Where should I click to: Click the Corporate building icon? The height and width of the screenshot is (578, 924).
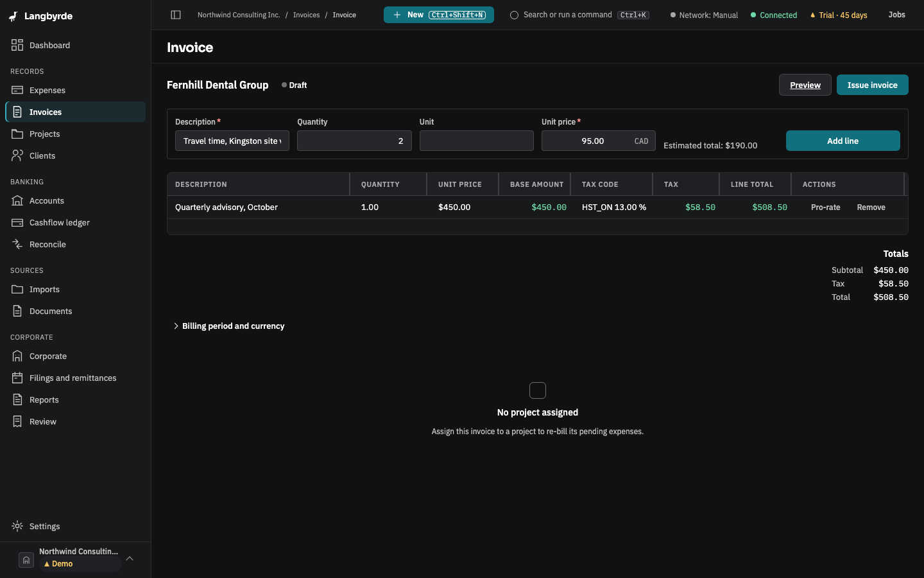(17, 356)
